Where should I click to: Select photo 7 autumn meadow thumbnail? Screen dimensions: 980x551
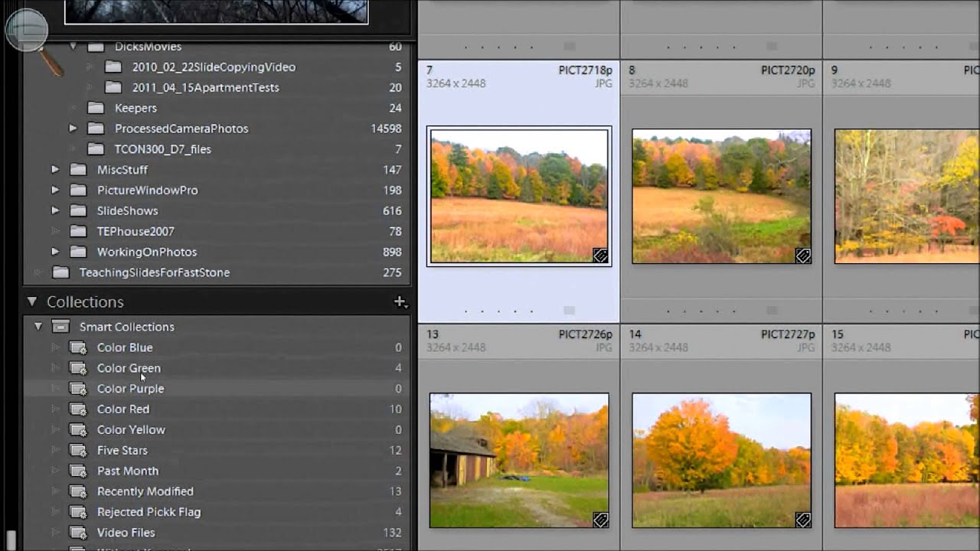[x=519, y=197]
